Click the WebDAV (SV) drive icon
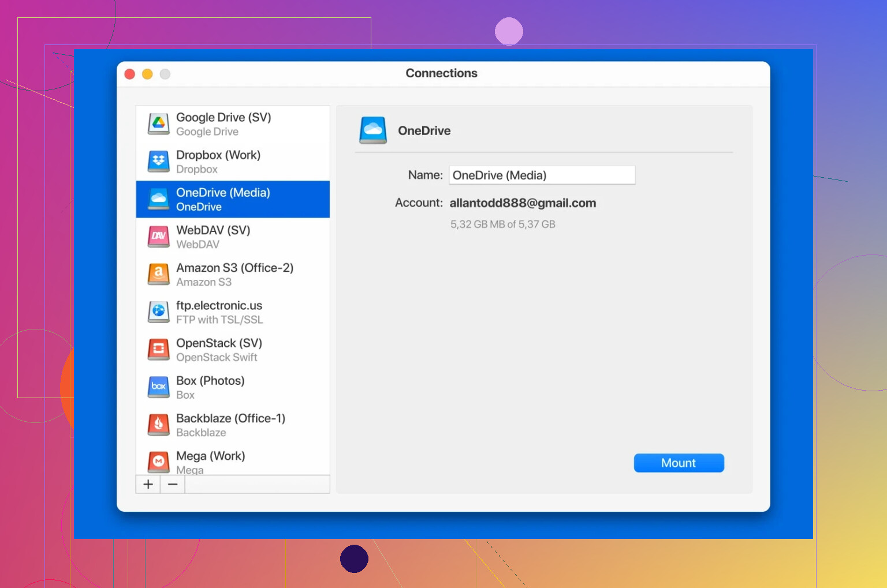 [x=158, y=237]
